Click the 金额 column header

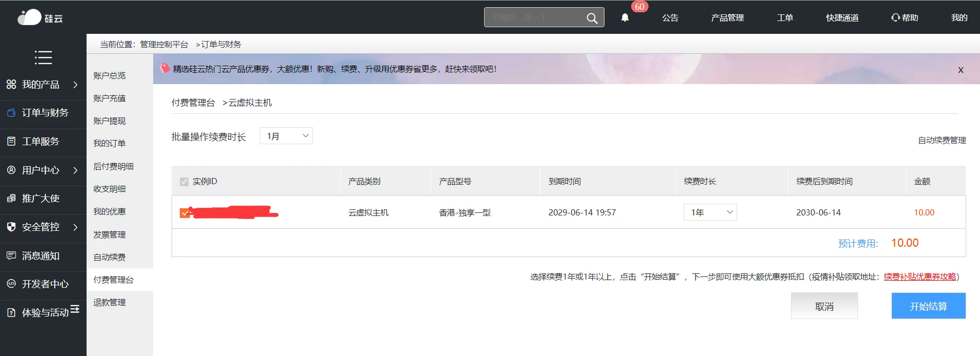[x=922, y=181]
